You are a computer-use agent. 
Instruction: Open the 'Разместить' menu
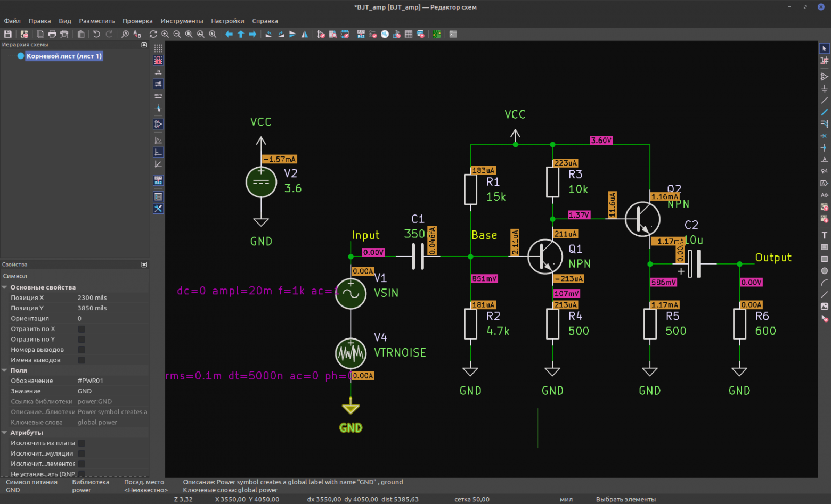[97, 21]
